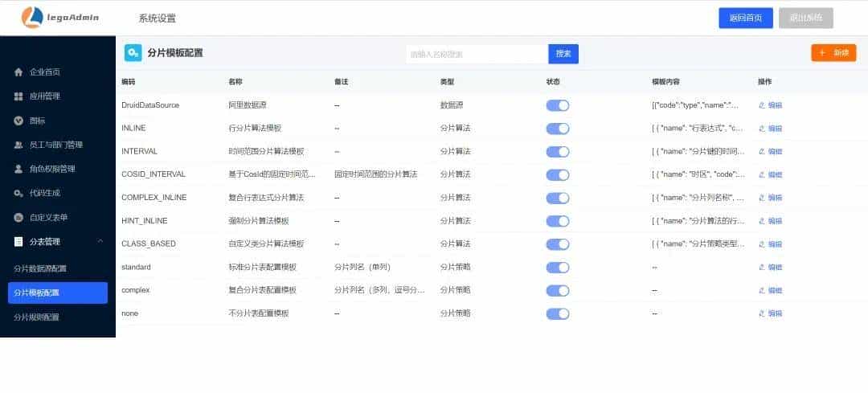Click 数据源 type cell
Screen dimensions: 868x393
[x=452, y=105]
